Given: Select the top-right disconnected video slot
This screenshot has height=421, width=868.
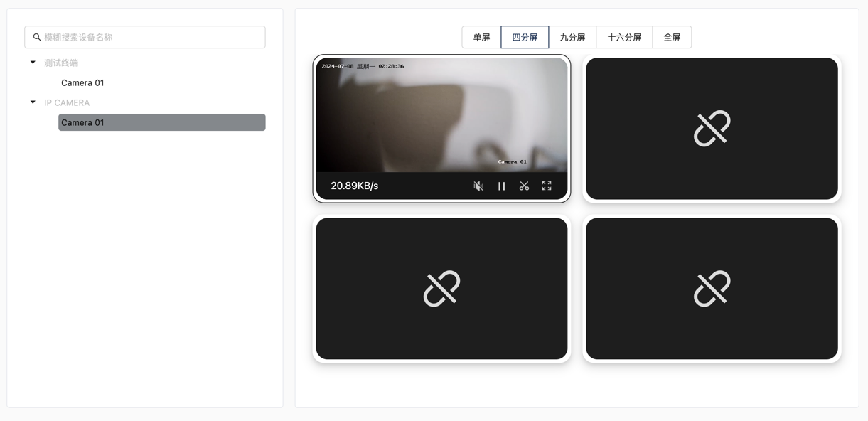Looking at the screenshot, I should 712,129.
